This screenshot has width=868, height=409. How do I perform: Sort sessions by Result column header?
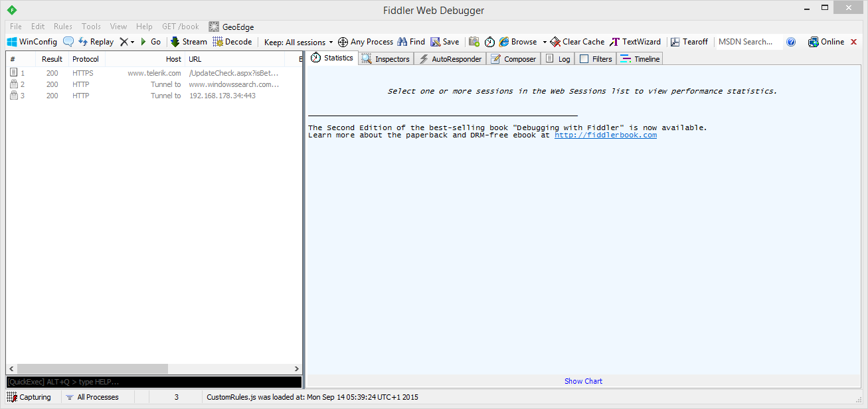click(x=52, y=59)
